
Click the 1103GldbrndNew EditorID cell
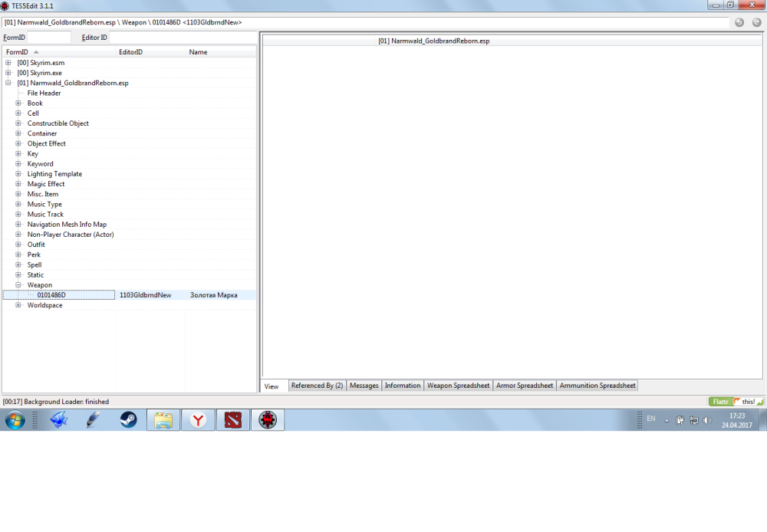coord(146,295)
